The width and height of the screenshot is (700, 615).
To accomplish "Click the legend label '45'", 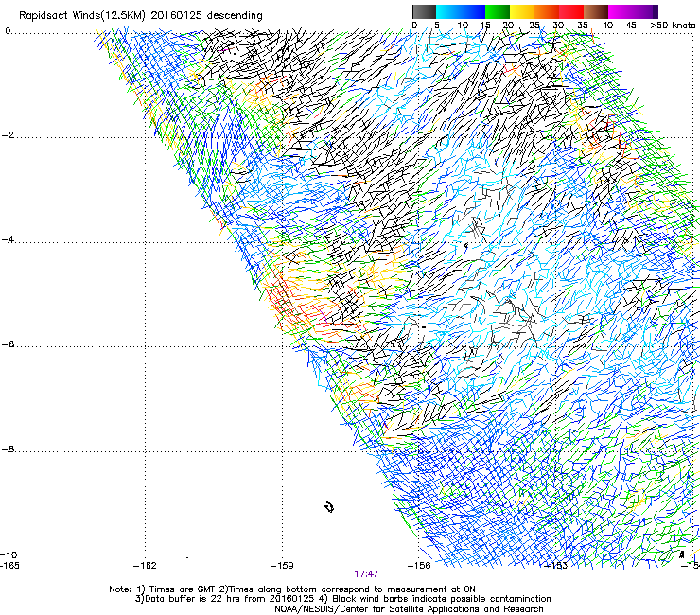I will 631,26.
